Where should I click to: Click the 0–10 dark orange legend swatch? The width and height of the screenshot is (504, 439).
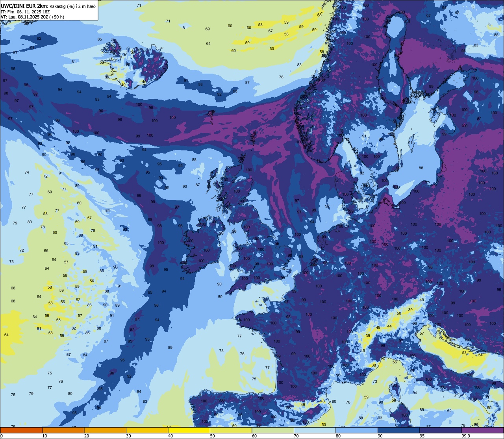click(x=21, y=430)
